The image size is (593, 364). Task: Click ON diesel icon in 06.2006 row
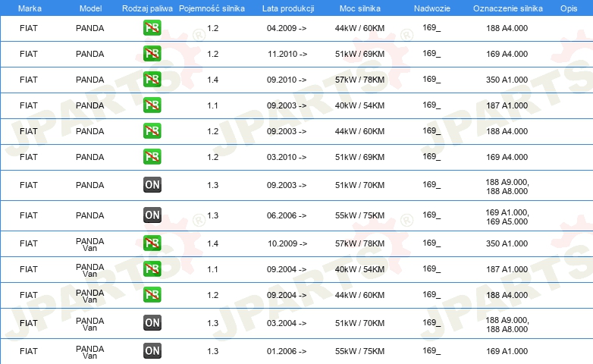[152, 215]
